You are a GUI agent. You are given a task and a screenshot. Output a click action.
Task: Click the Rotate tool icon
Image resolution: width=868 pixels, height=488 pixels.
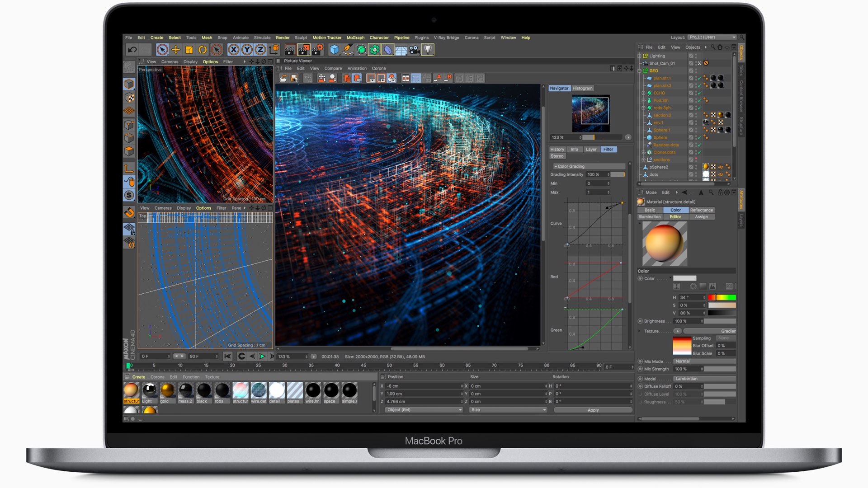(201, 49)
